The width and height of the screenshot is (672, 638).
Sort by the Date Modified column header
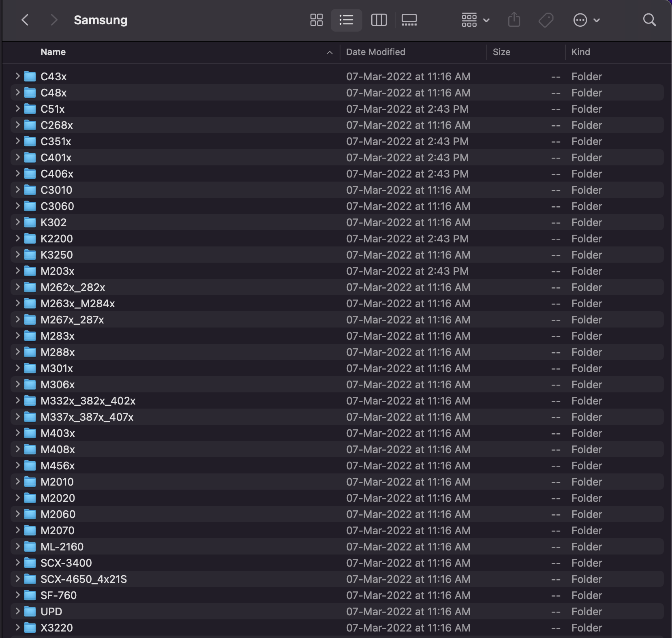(376, 52)
